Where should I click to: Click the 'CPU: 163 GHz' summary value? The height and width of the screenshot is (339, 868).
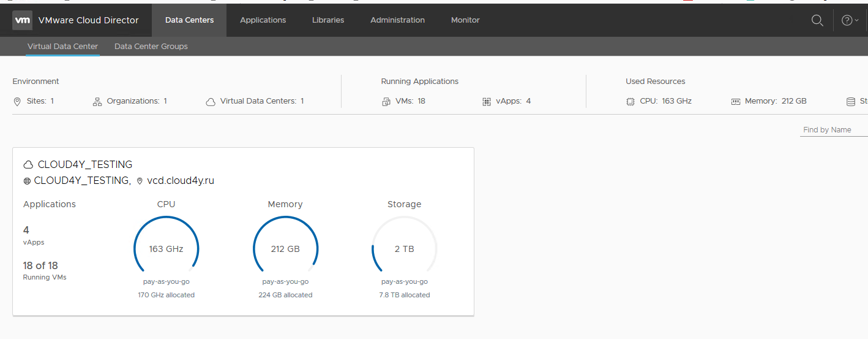[x=666, y=101]
